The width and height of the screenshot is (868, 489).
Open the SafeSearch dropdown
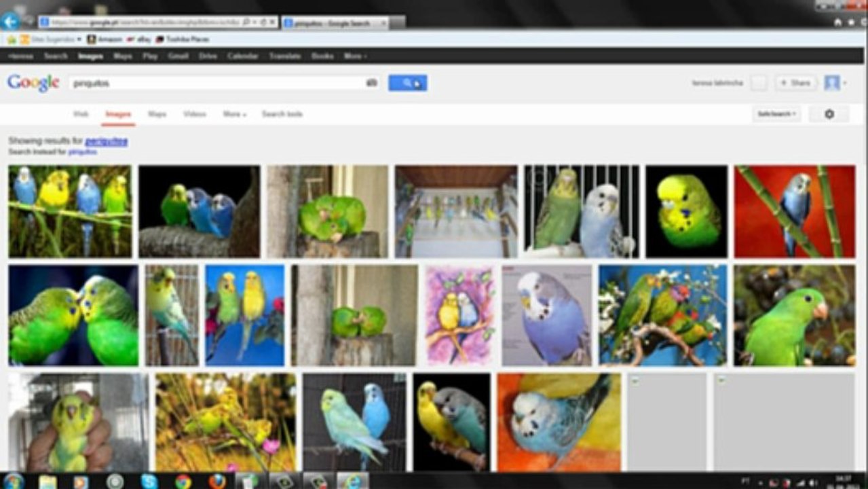777,114
